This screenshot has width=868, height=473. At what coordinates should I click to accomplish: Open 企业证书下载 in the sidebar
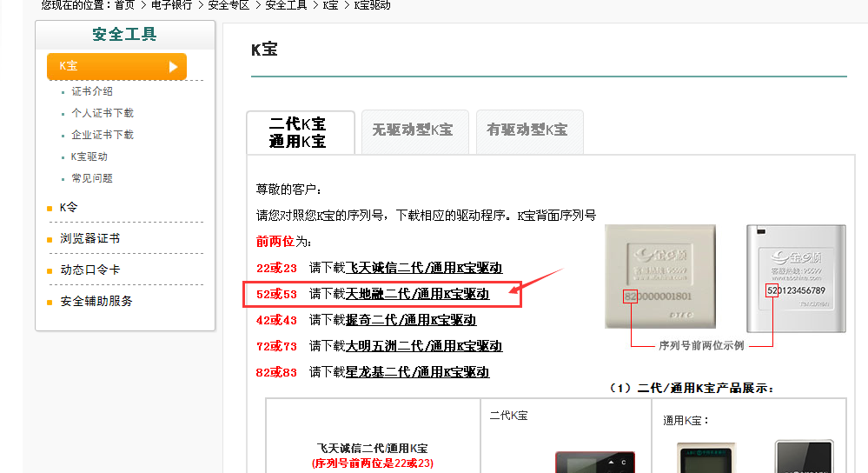(103, 135)
